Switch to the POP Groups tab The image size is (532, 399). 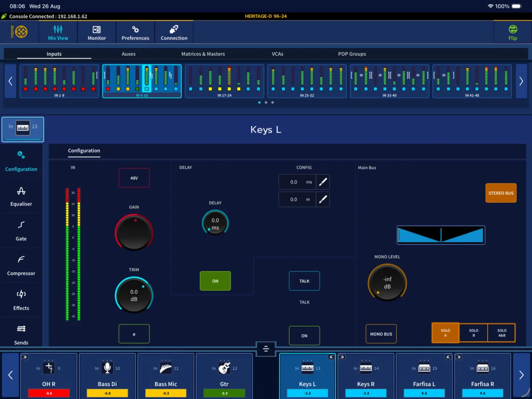click(x=352, y=54)
